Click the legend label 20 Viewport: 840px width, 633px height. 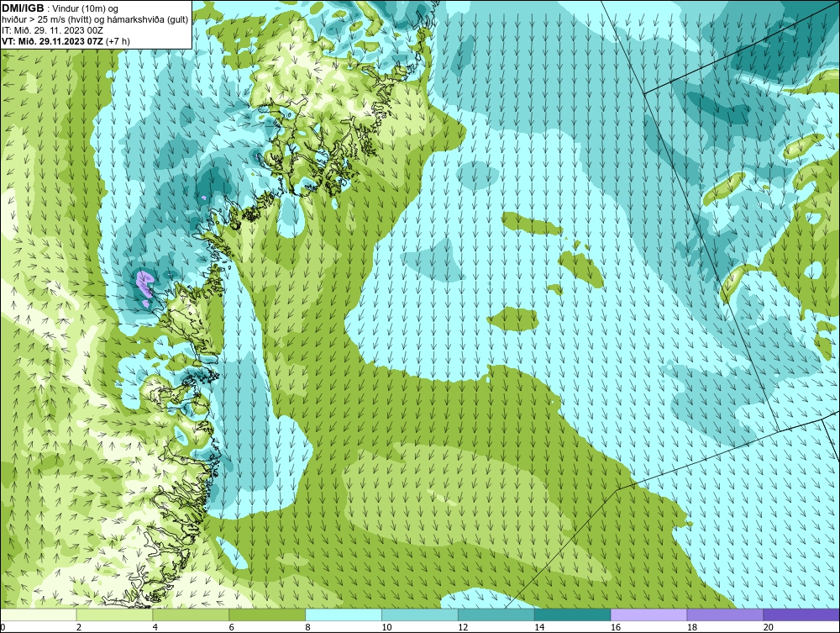(769, 627)
